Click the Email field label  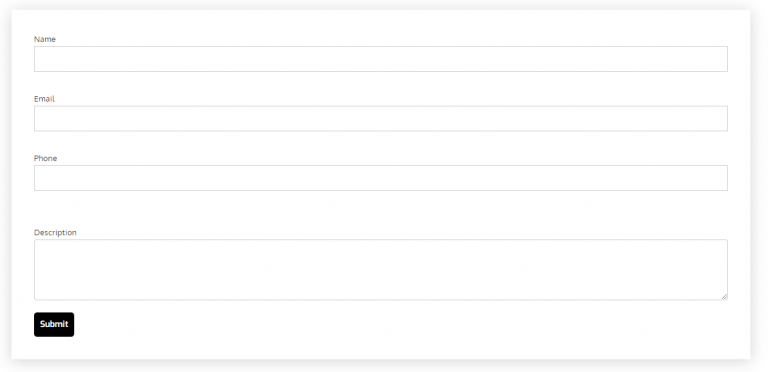click(x=44, y=99)
